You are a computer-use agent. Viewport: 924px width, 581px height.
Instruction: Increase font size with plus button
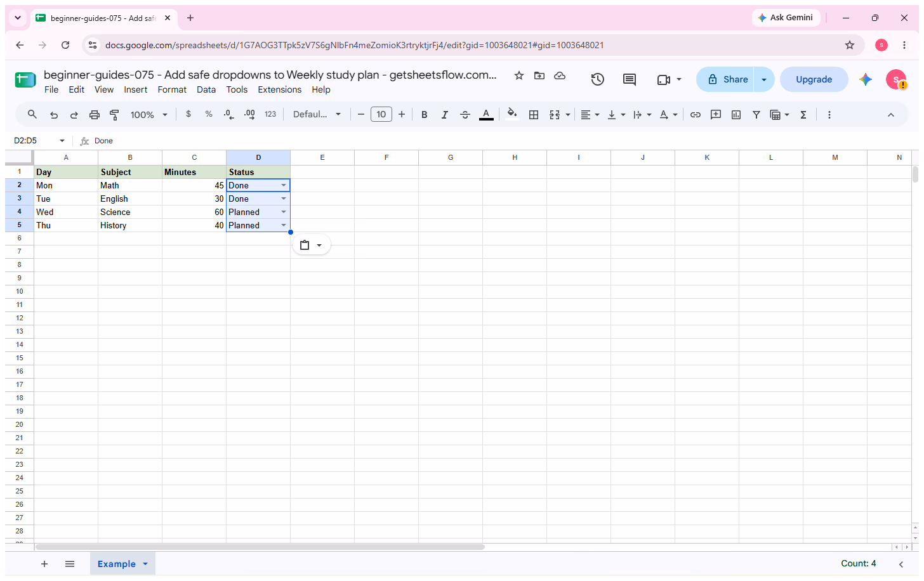click(x=402, y=115)
